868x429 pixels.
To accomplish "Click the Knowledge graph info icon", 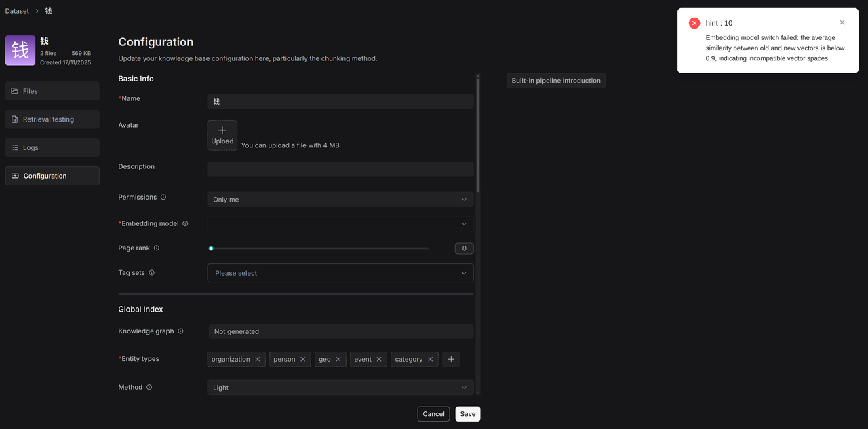I will tap(180, 331).
